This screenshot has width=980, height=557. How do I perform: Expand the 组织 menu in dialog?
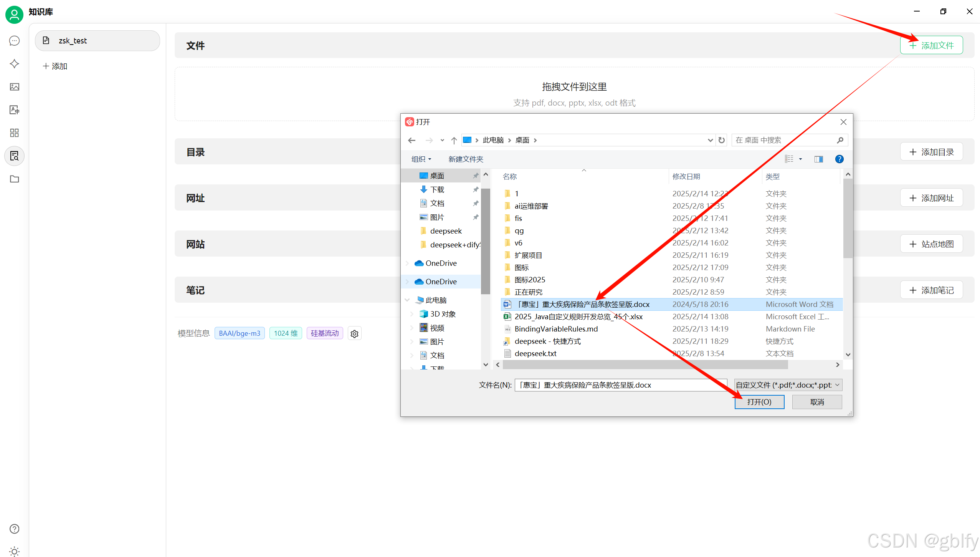click(421, 159)
